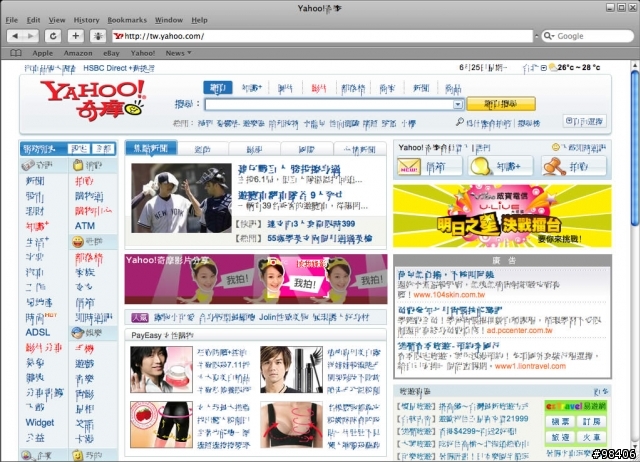The height and width of the screenshot is (462, 640).
Task: Reload the page with the refresh button
Action: pos(53,36)
